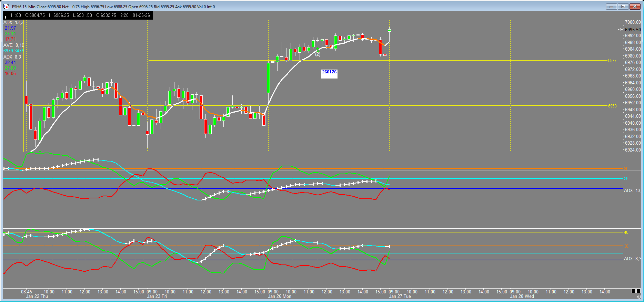644x302 pixels.
Task: Click the ADX 8,3 study label at top left
Action: (x=12, y=57)
